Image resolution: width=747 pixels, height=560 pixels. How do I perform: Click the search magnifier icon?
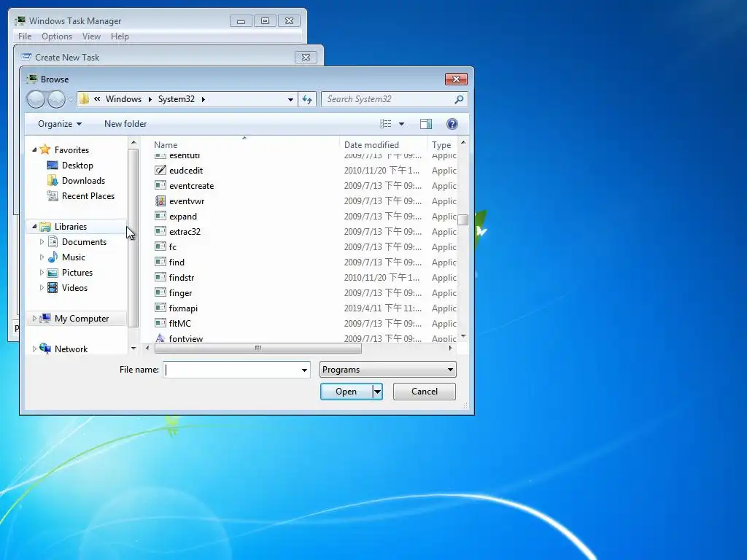459,99
